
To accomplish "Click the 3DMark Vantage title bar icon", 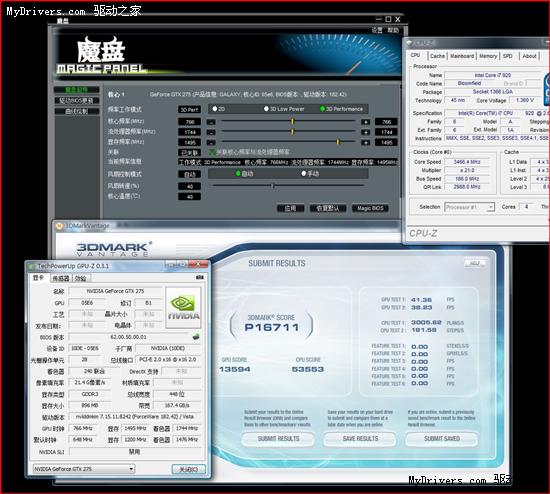I will [x=60, y=225].
